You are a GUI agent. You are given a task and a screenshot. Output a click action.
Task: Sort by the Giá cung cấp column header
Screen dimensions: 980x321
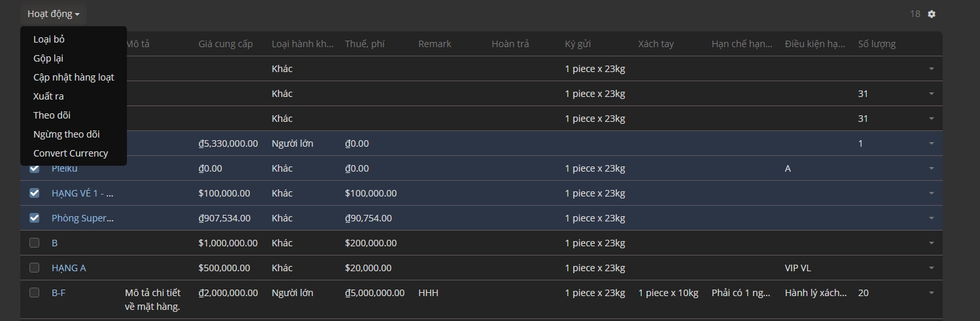226,44
